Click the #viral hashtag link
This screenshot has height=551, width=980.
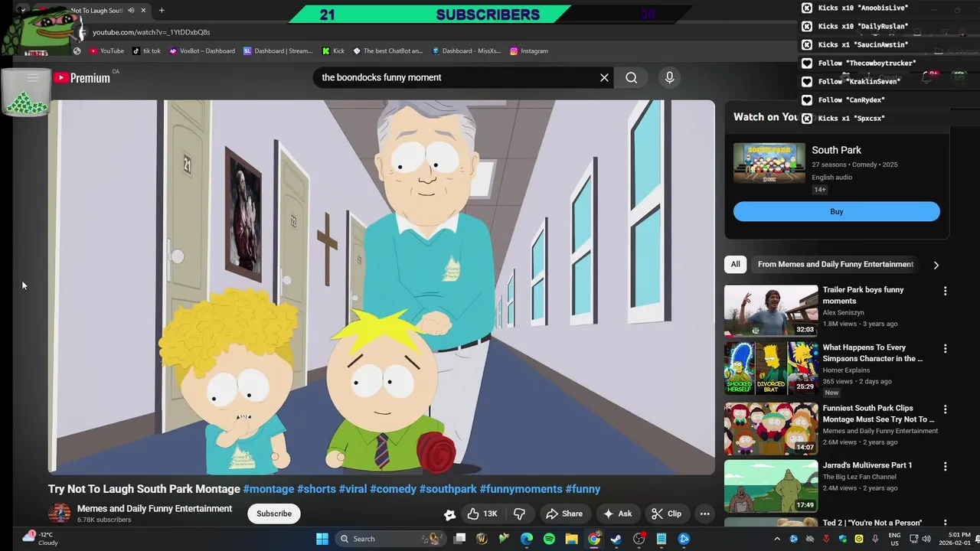(353, 489)
